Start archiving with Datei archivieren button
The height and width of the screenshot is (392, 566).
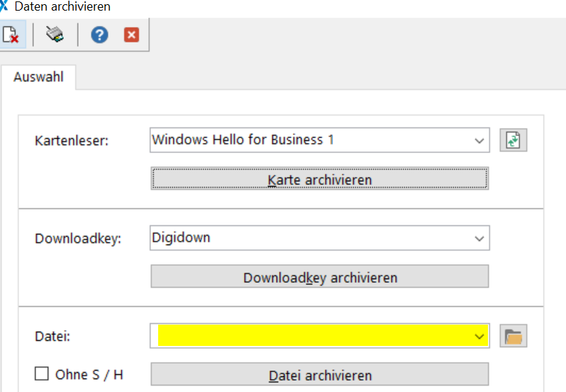(320, 375)
